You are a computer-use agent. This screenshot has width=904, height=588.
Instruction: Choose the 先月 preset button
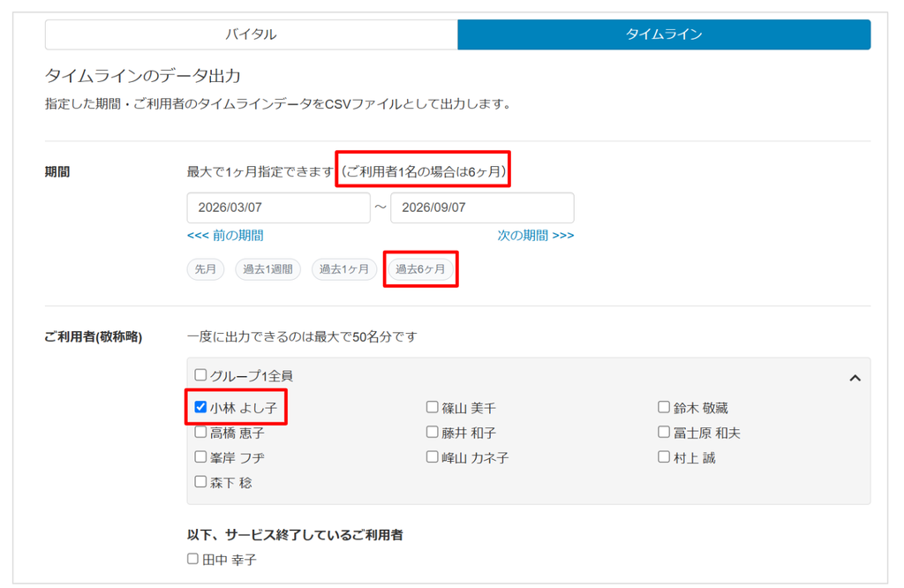click(205, 269)
